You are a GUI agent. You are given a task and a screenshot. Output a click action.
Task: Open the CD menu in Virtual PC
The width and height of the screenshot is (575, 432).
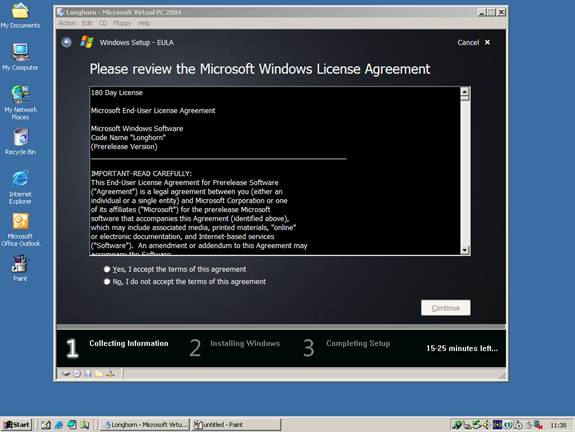tap(103, 23)
